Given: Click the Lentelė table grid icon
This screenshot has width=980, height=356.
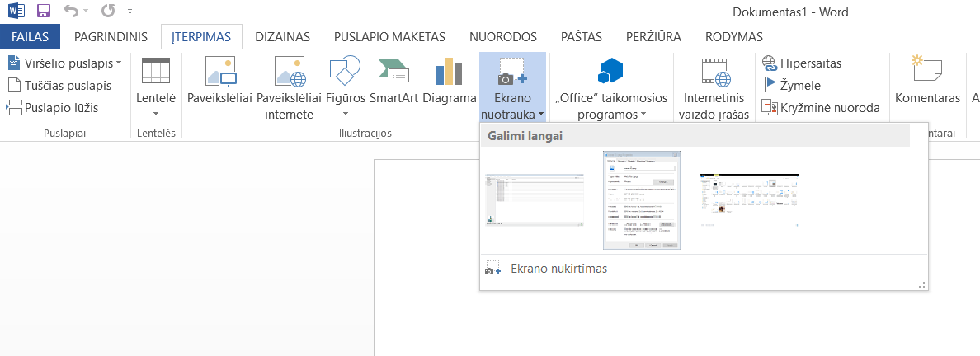Looking at the screenshot, I should [156, 71].
